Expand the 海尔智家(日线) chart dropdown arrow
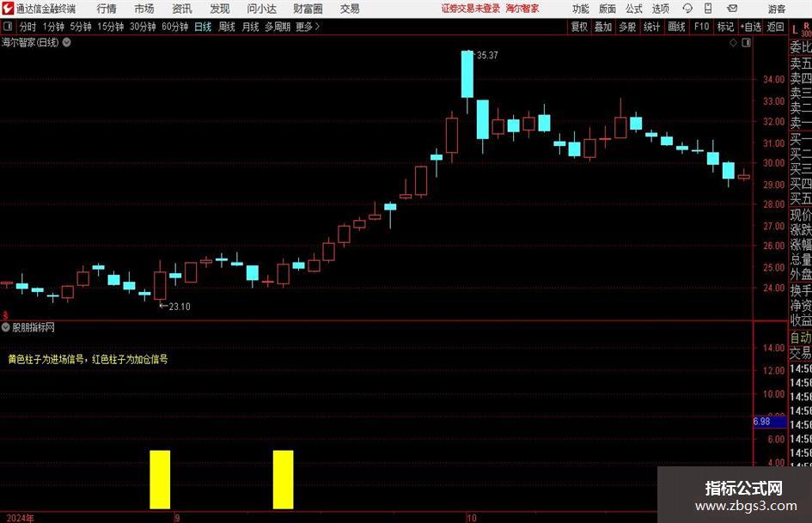 point(67,42)
